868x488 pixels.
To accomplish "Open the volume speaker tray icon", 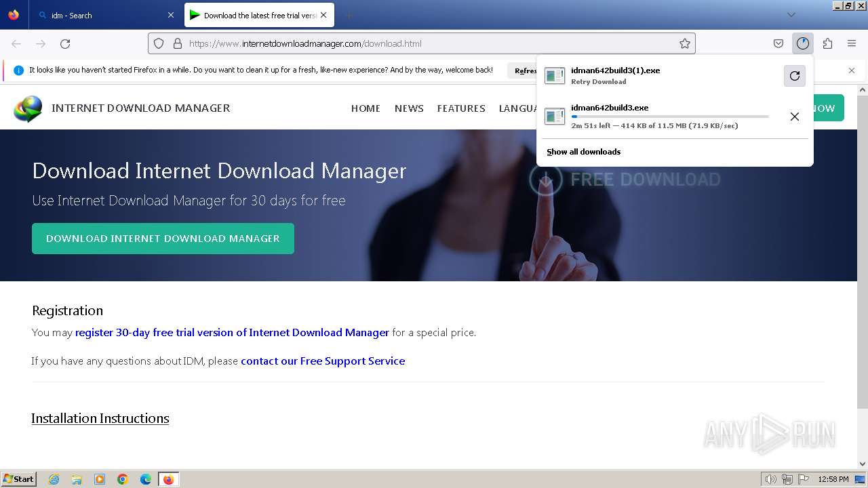I will [770, 479].
